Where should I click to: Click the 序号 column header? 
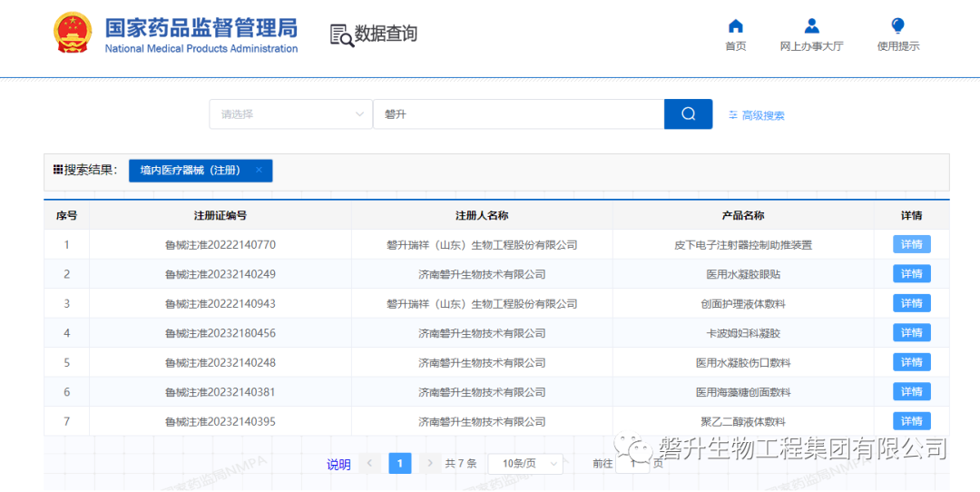click(66, 216)
